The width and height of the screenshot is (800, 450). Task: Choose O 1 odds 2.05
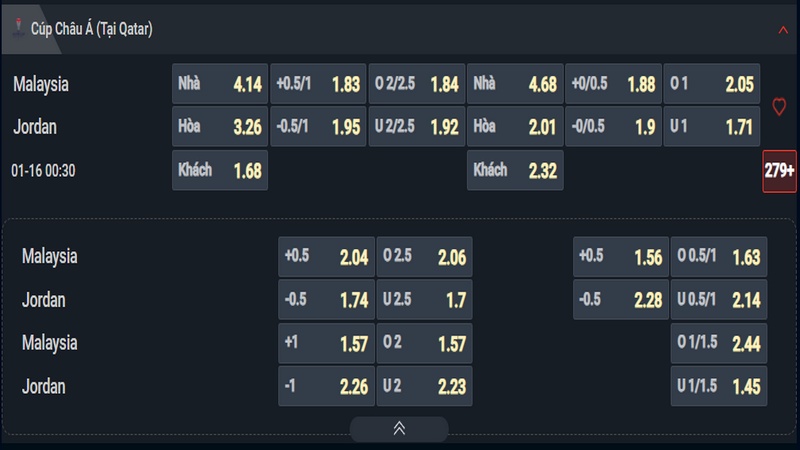point(711,84)
